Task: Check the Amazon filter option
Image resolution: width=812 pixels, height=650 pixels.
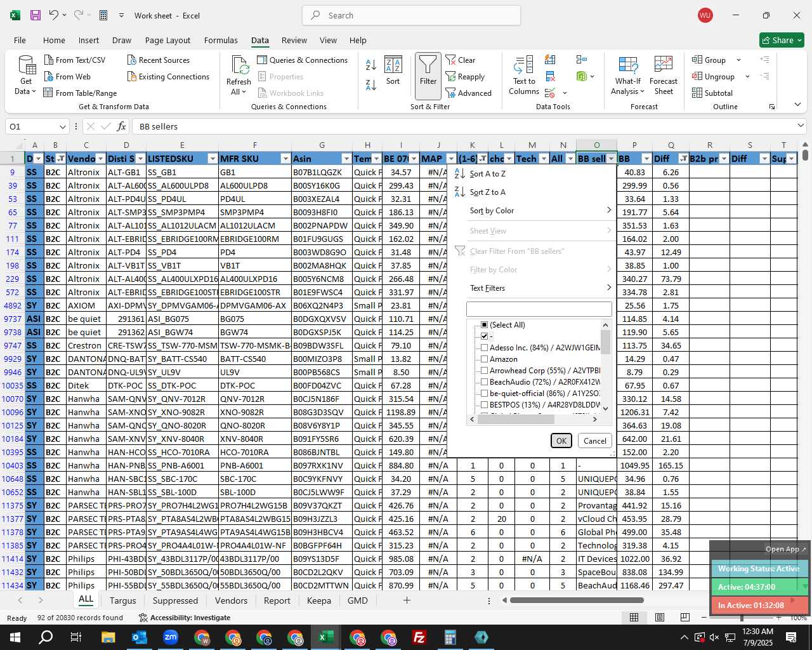Action: [485, 359]
